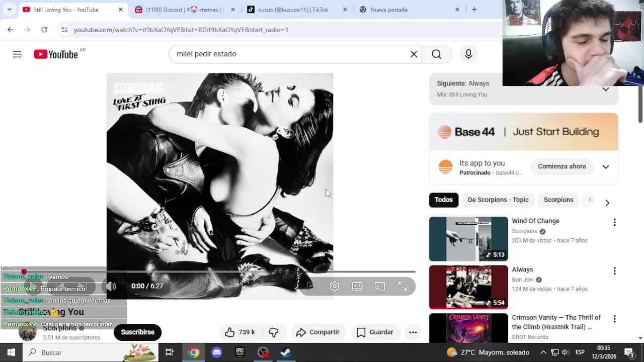Cast the video to a TV
The height and width of the screenshot is (362, 644).
pos(380,286)
